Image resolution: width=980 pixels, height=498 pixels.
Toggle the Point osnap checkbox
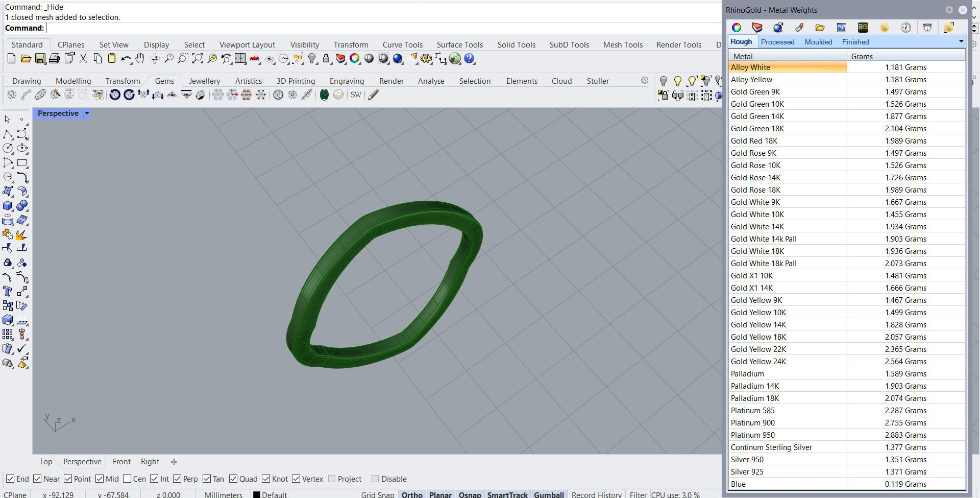pyautogui.click(x=68, y=479)
